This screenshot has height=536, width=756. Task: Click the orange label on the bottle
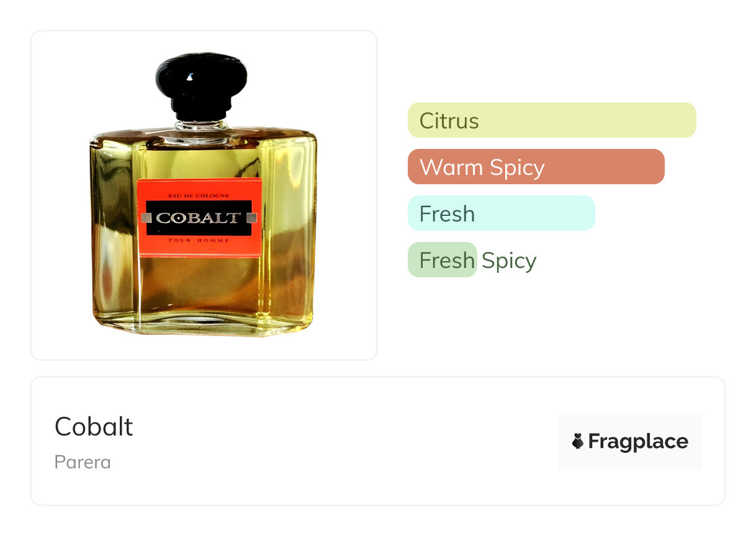coord(199,217)
